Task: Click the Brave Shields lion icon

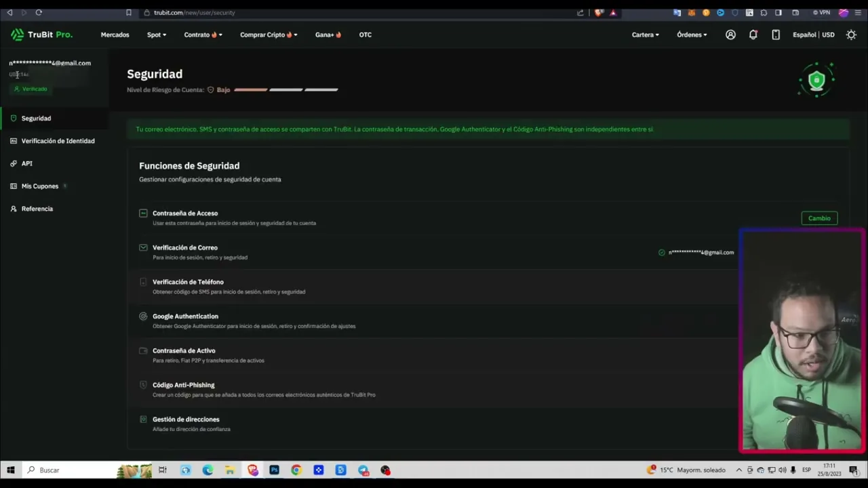Action: click(599, 12)
